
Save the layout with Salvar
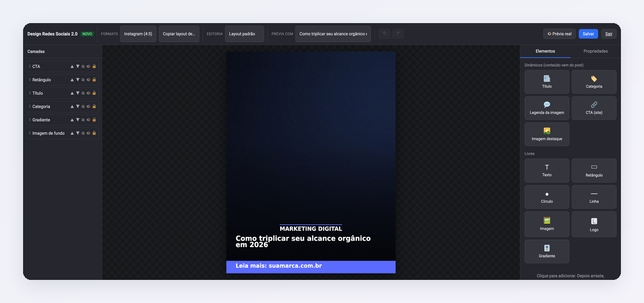(588, 34)
